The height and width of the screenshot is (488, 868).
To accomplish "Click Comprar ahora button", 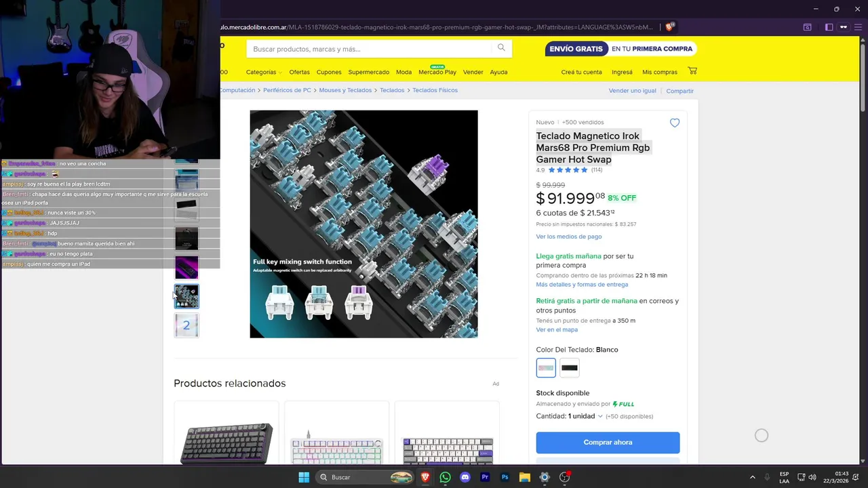I will click(608, 443).
